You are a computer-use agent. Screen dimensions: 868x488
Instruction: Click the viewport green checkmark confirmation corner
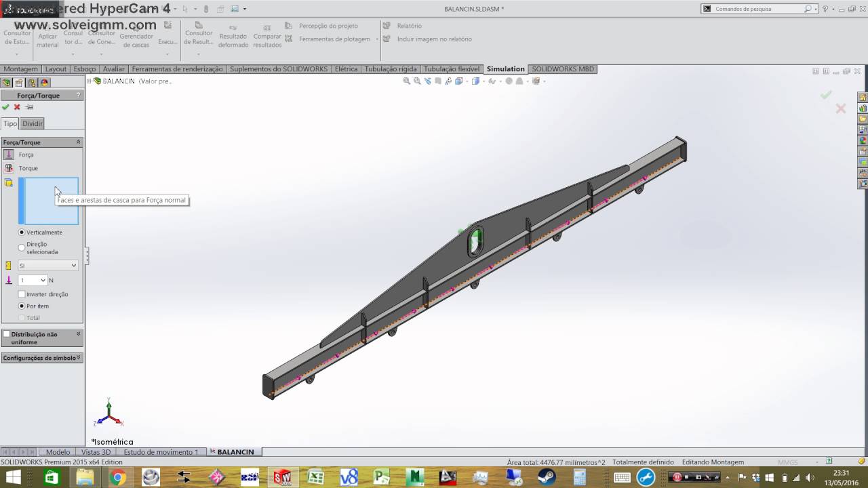tap(826, 95)
